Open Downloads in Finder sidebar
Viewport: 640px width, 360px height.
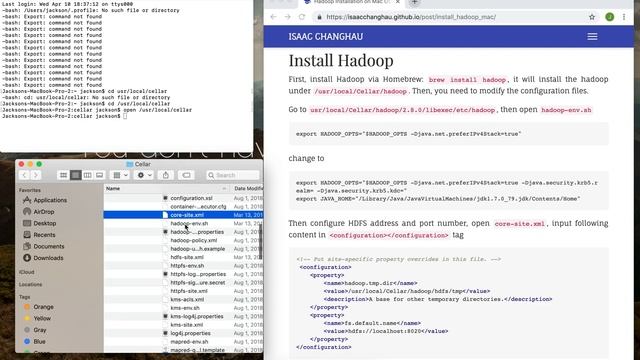coord(44,258)
